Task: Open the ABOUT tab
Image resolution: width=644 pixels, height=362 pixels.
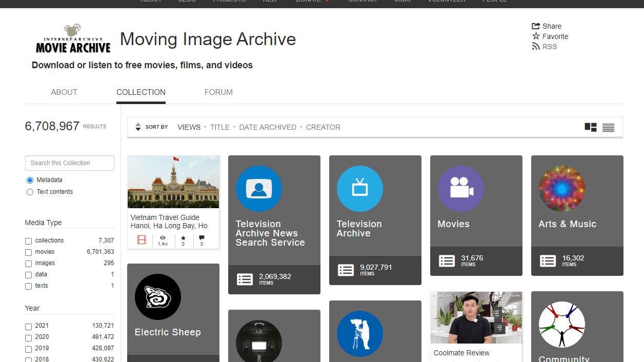Action: point(64,92)
